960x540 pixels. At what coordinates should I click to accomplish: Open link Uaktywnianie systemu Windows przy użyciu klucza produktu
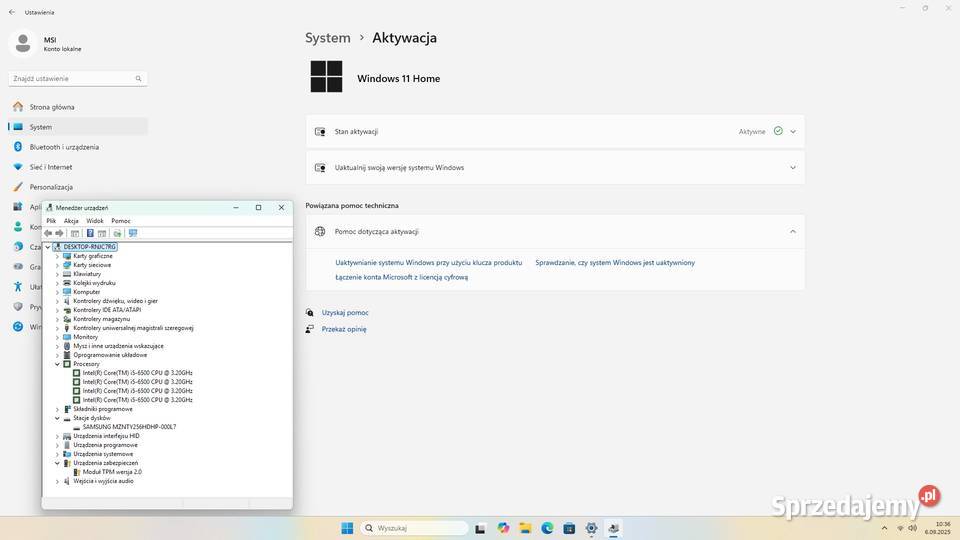click(429, 262)
